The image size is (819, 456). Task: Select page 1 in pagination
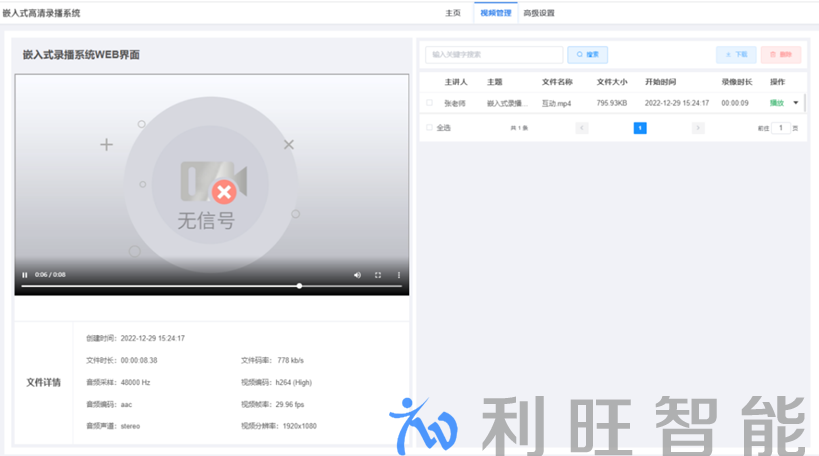pos(640,128)
